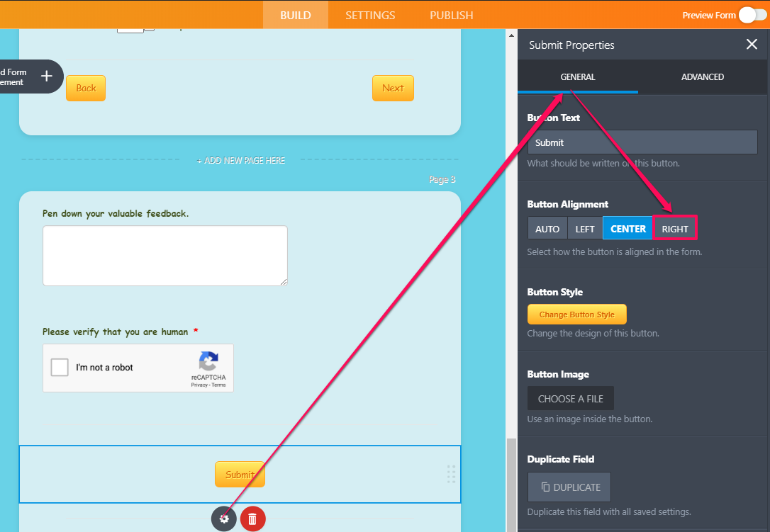Open the reCAPTCHA Privacy link
The width and height of the screenshot is (770, 532).
(x=199, y=385)
